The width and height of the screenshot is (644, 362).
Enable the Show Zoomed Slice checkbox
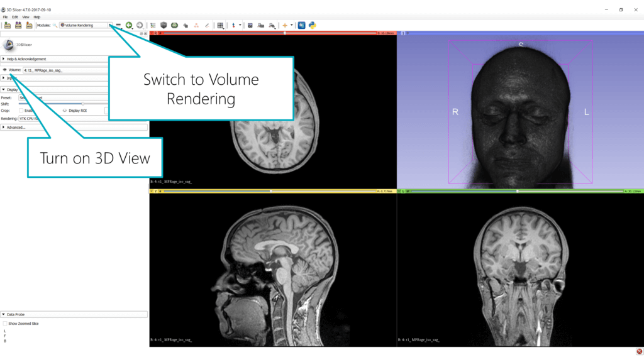(x=5, y=323)
